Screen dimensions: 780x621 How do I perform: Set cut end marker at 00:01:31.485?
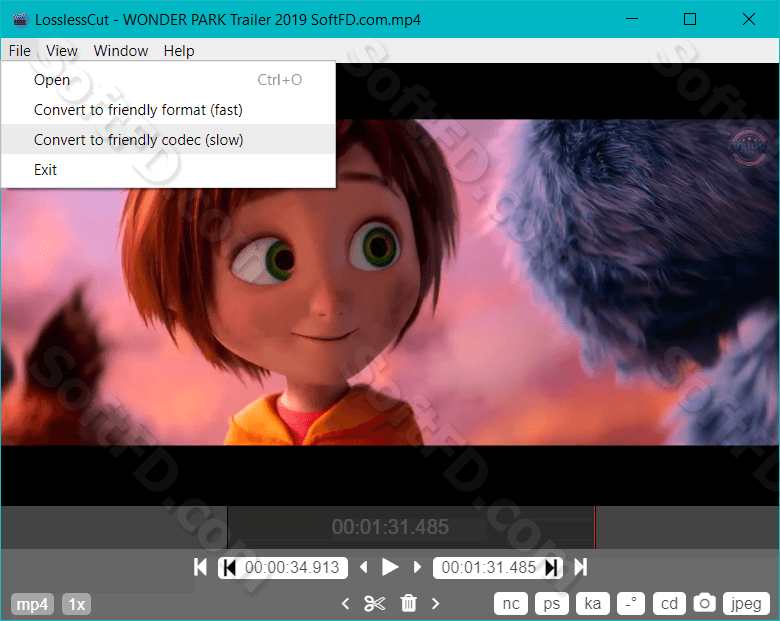[551, 567]
